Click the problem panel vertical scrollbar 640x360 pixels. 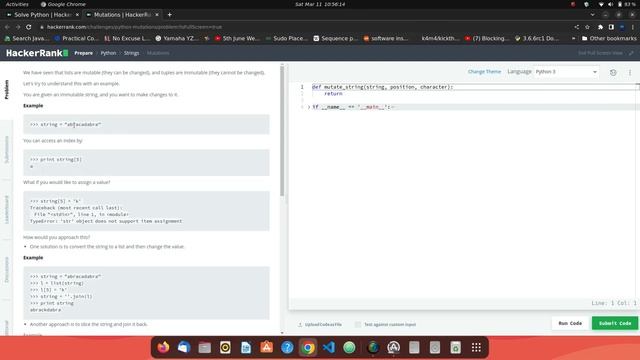pos(282,131)
